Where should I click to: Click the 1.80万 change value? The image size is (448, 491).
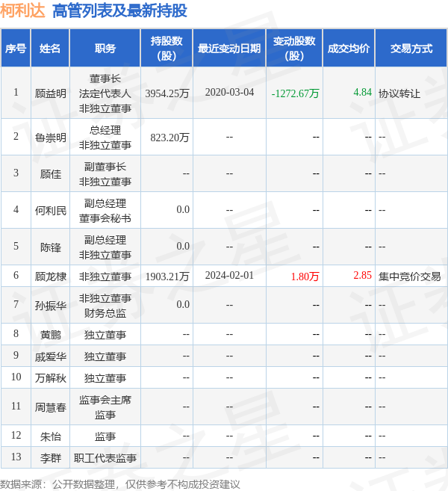pyautogui.click(x=305, y=277)
